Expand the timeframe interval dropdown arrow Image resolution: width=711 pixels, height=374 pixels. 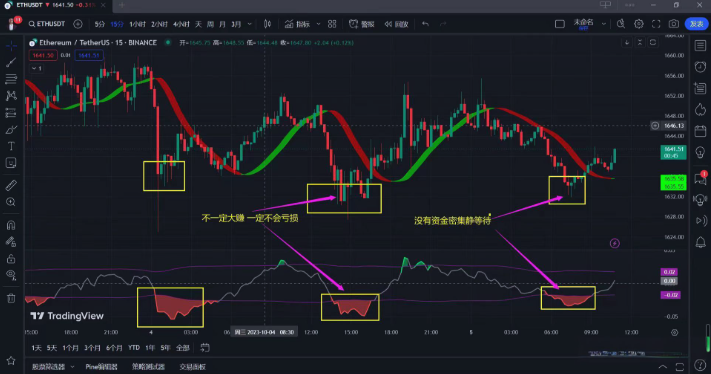[x=249, y=24]
